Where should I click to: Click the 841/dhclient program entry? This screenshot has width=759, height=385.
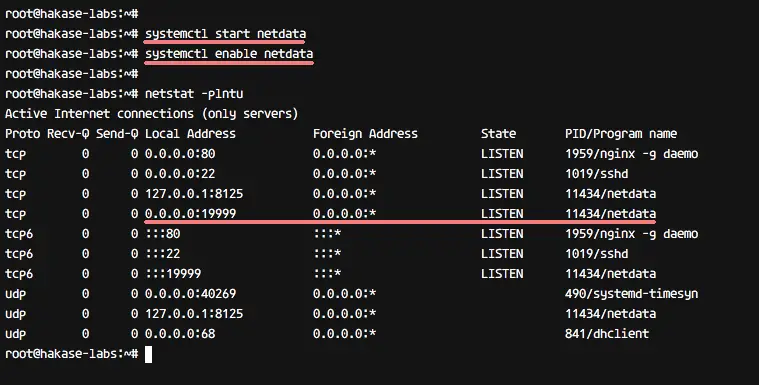pyautogui.click(x=607, y=334)
